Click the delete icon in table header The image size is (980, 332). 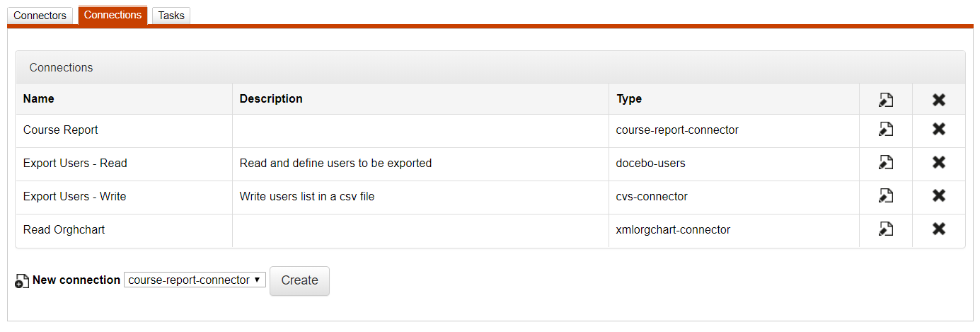[x=939, y=100]
